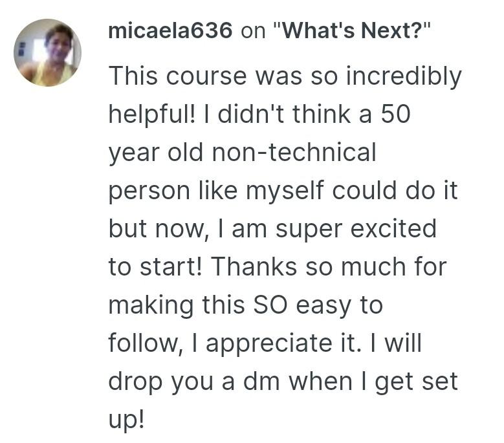Click the words "could do it"
This screenshot has width=504, height=443.
[395, 190]
